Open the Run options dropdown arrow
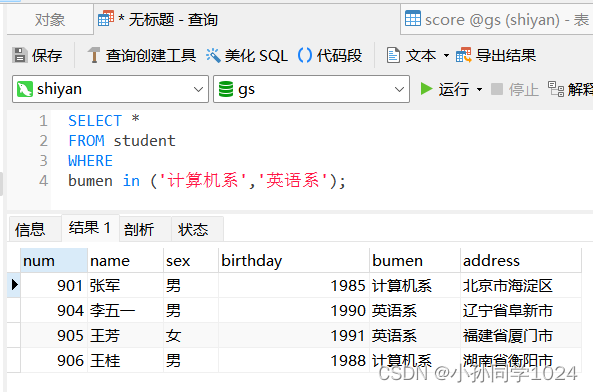This screenshot has width=593, height=392. pyautogui.click(x=480, y=90)
